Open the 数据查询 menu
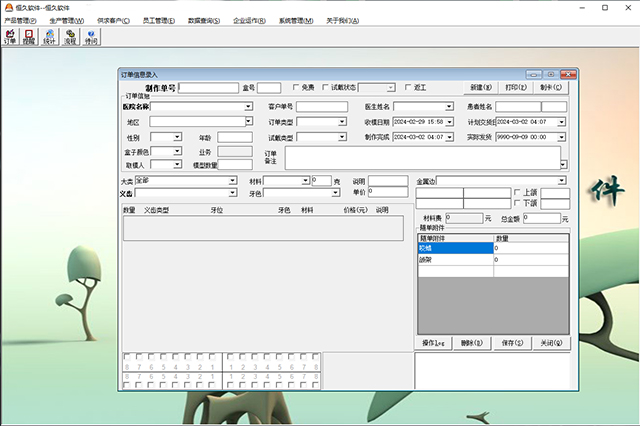Screen dimensions: 640x426 [205, 20]
